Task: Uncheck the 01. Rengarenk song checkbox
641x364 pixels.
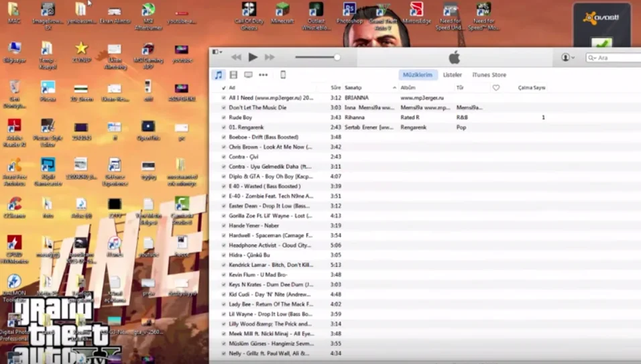Action: 224,127
